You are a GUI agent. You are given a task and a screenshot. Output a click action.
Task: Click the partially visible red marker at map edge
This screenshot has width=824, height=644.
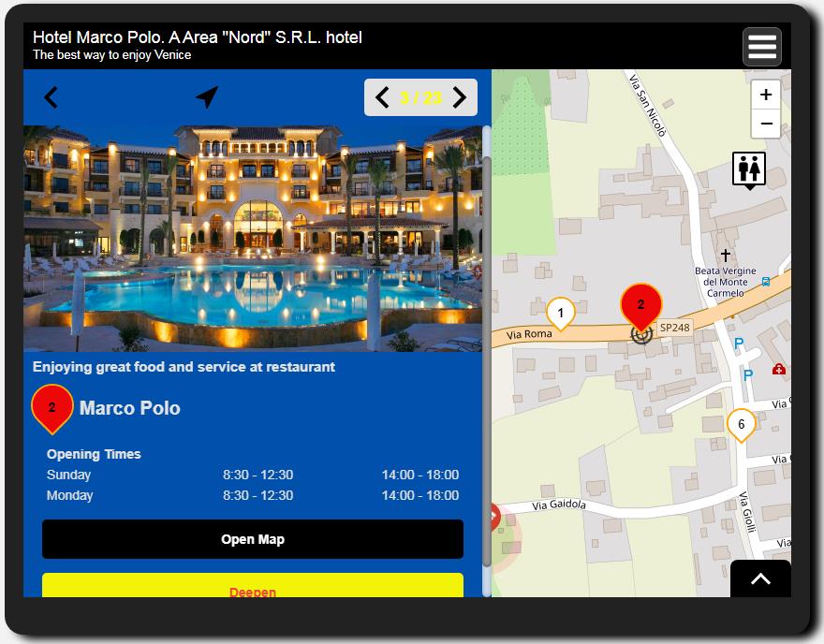pos(495,518)
